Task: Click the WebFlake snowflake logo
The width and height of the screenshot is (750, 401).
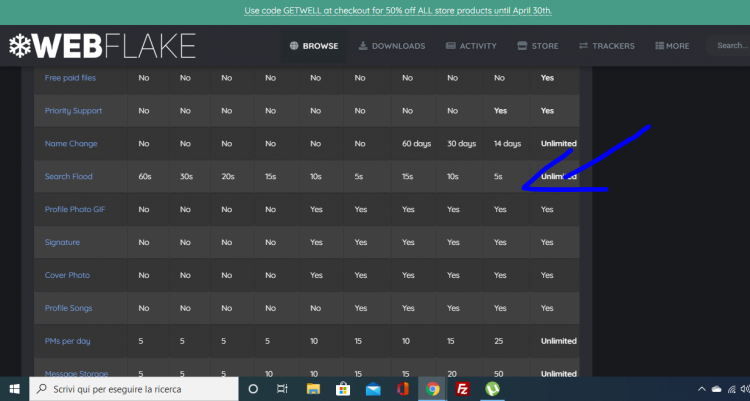Action: click(20, 46)
